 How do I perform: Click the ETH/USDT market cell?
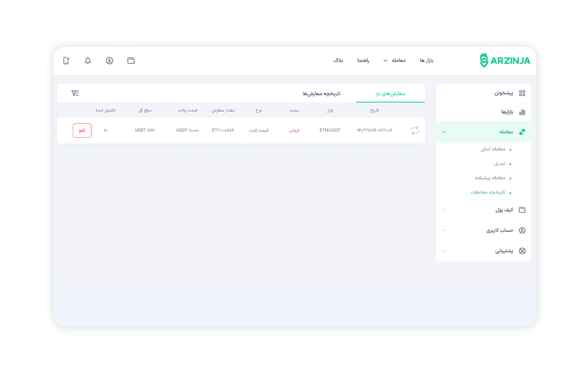point(330,130)
